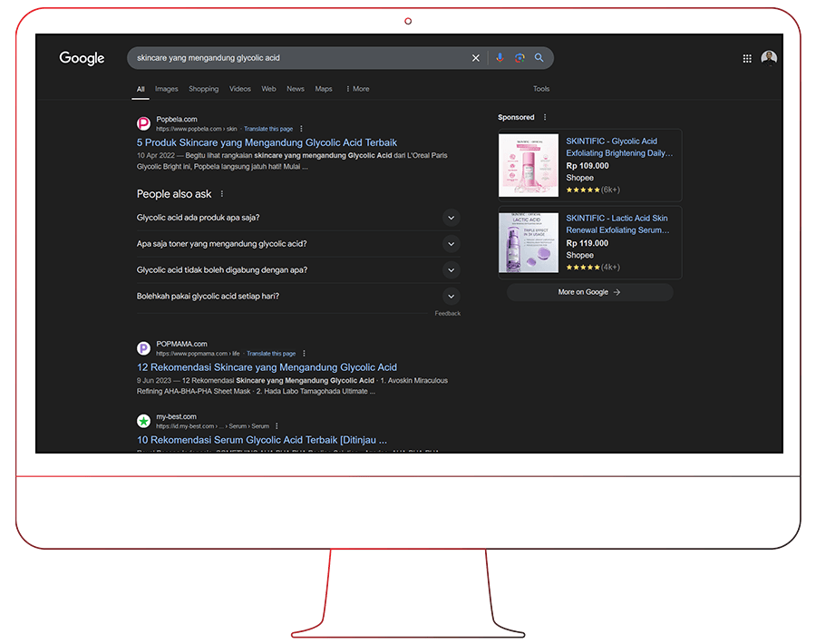The height and width of the screenshot is (644, 816).
Task: Expand "Bolehkah pakai glycolic acid setiap hari?"
Action: (x=451, y=297)
